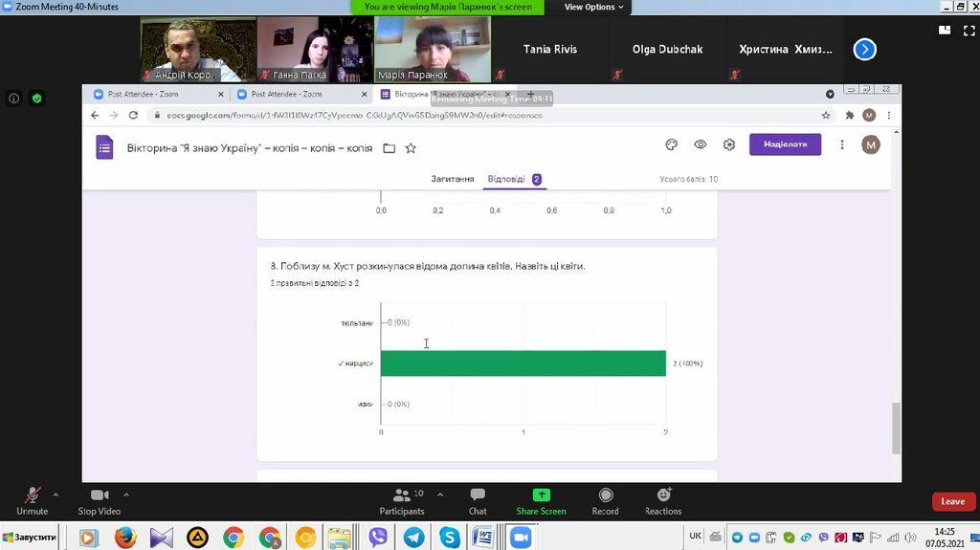The width and height of the screenshot is (980, 550).
Task: Show meeting information via info icon
Action: (13, 98)
